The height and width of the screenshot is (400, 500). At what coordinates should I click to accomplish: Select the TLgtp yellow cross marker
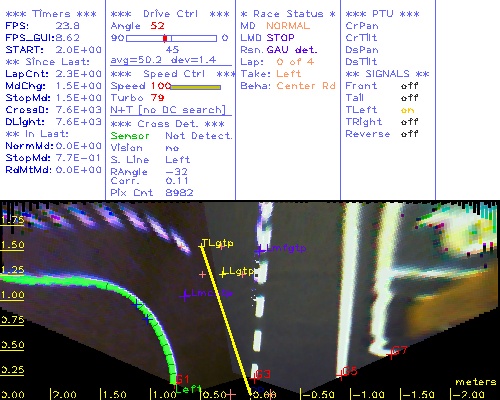(216, 244)
